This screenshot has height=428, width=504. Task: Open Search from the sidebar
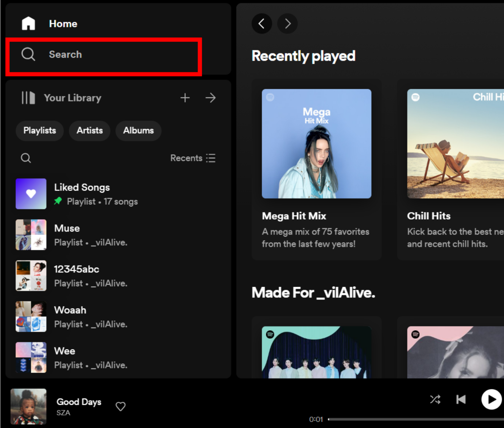tap(66, 55)
